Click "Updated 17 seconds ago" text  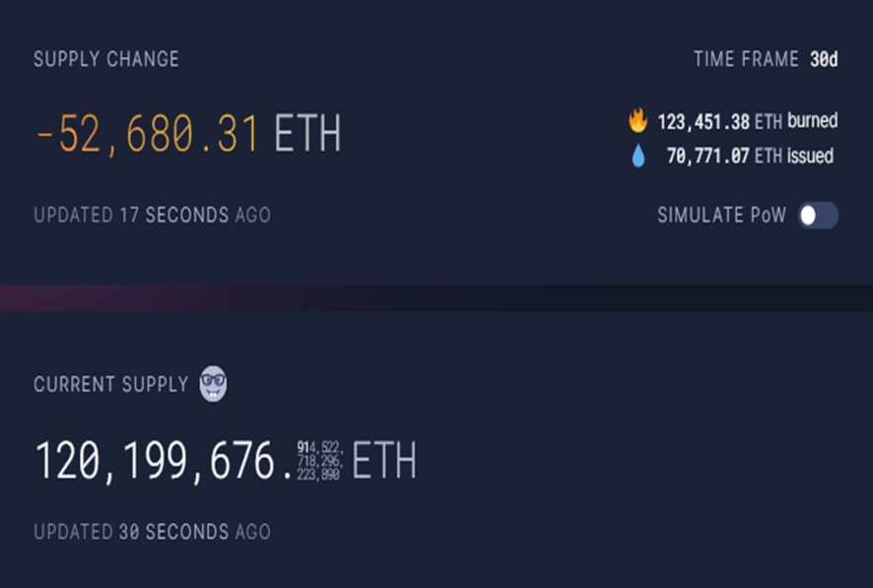152,215
